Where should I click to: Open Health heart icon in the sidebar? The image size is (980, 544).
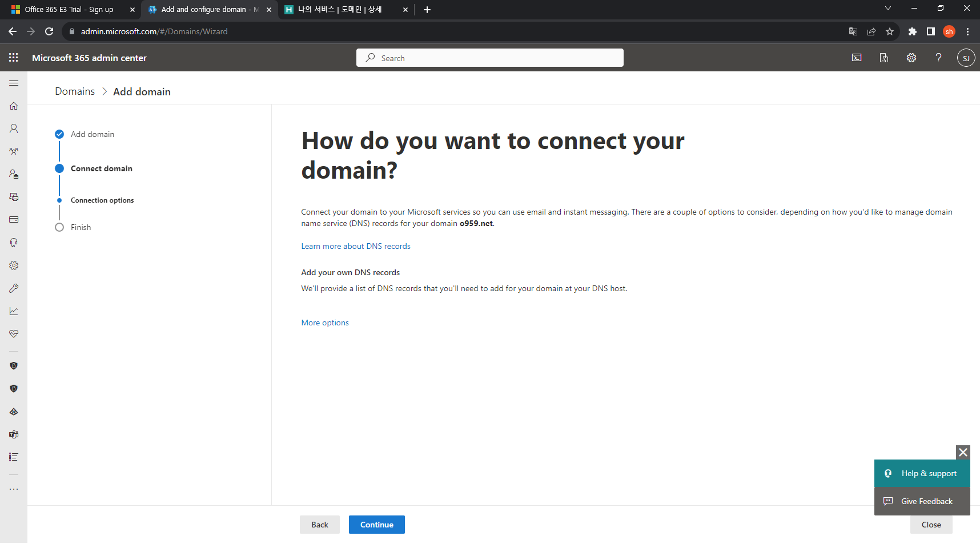click(x=14, y=334)
